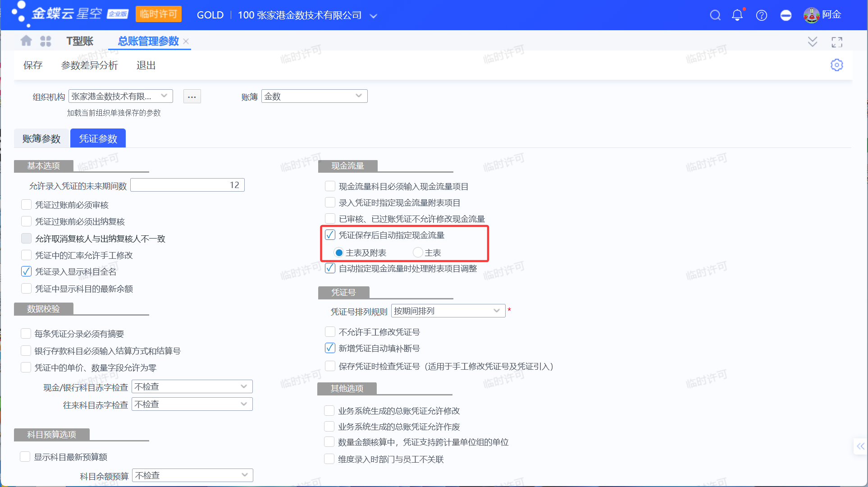Open the 账簿 dropdown

314,96
